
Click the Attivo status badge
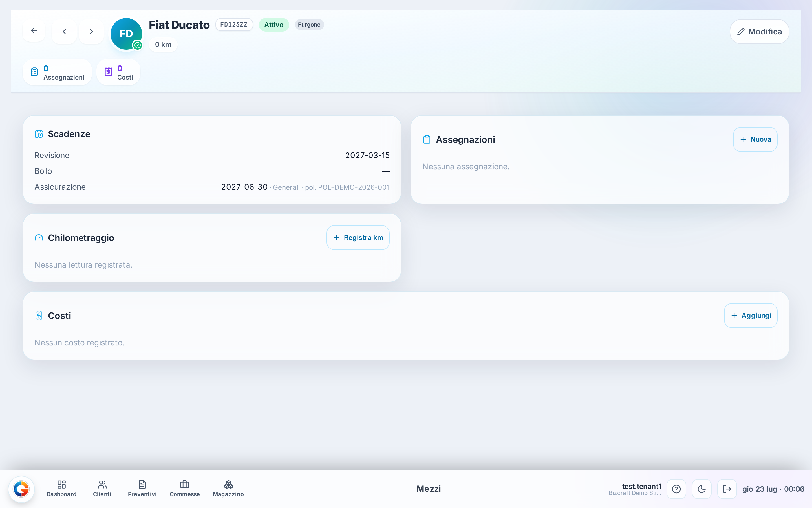pos(274,25)
